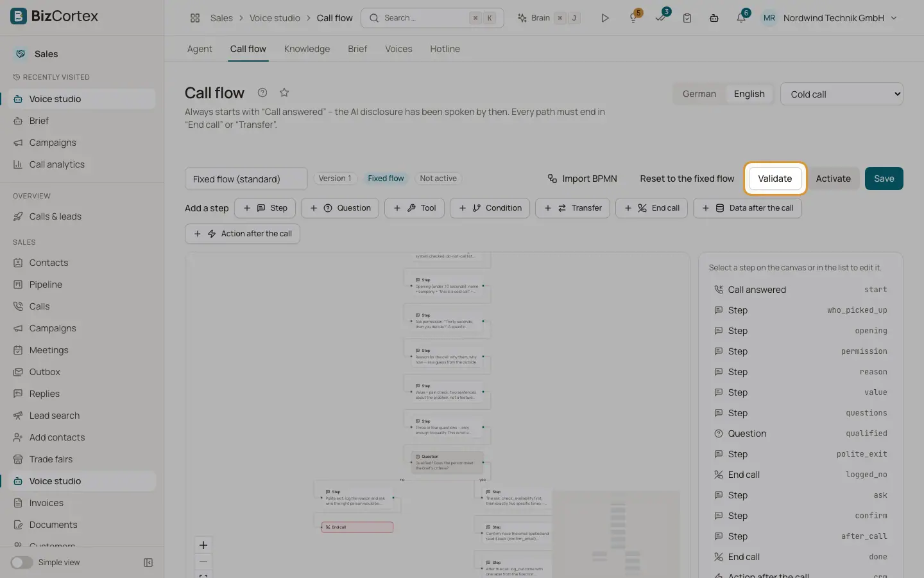Switch to the Knowledge tab
Screen dimensions: 924x578
pyautogui.click(x=307, y=49)
